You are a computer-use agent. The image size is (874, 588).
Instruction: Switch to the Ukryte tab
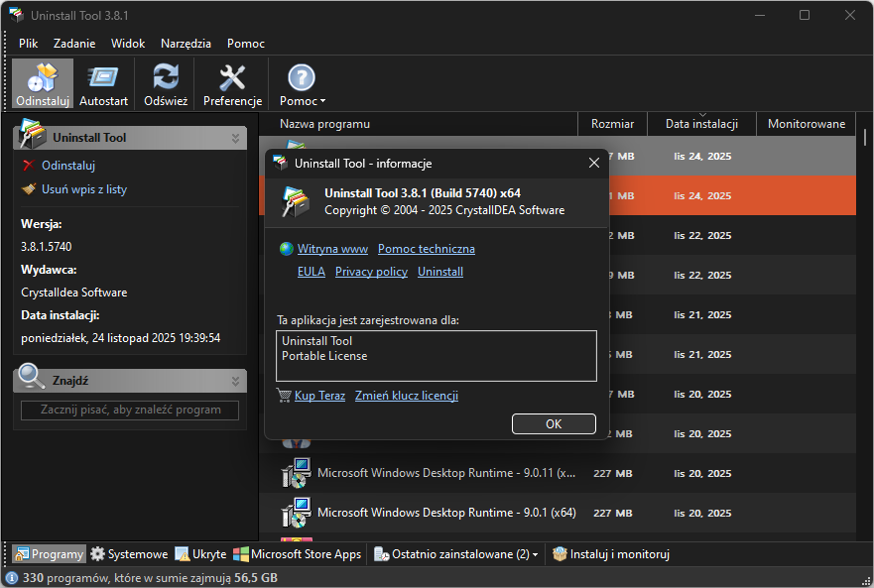click(x=201, y=554)
